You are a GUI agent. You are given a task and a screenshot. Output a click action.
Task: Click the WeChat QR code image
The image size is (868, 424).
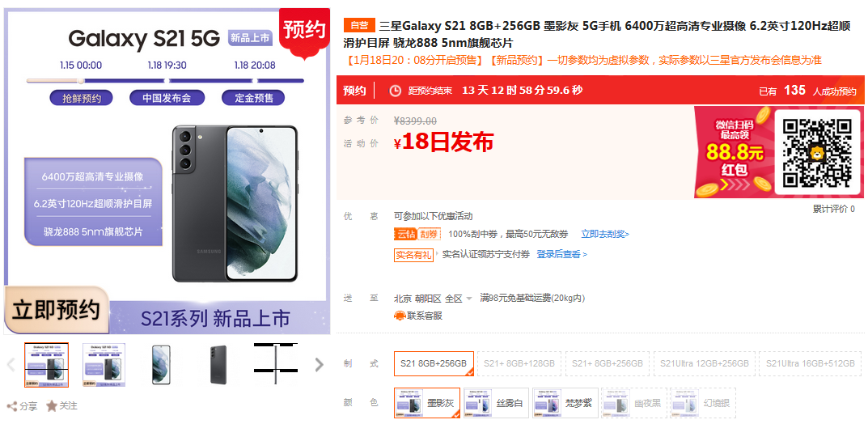coord(816,153)
